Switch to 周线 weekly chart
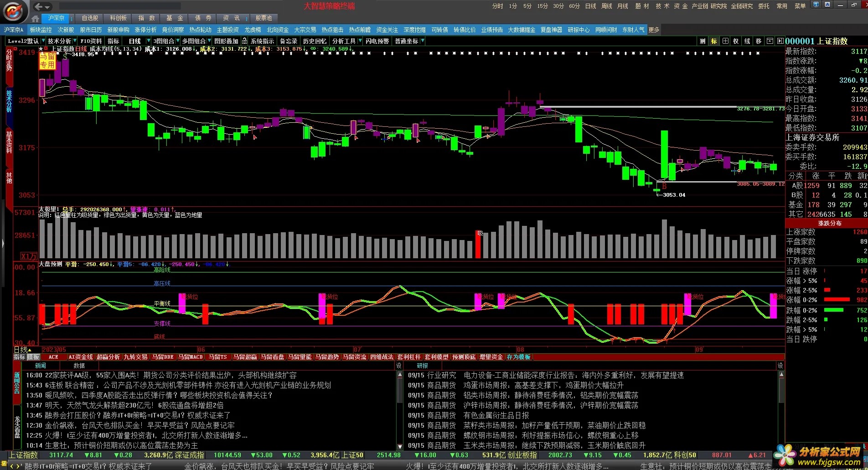 point(607,6)
